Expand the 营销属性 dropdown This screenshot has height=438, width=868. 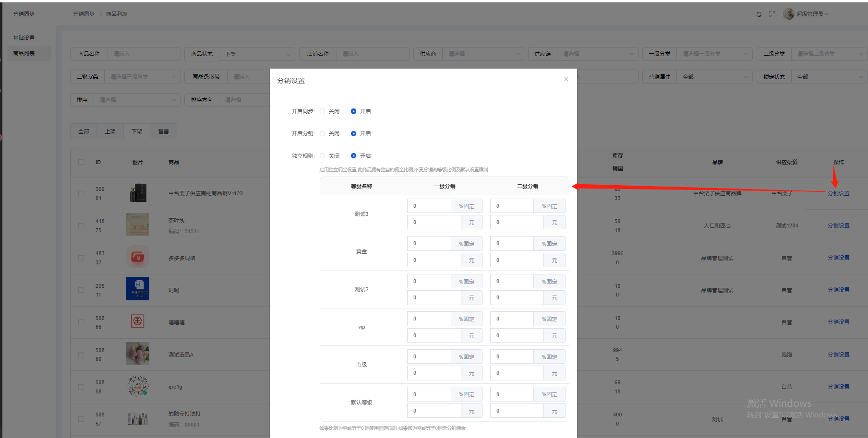(714, 77)
